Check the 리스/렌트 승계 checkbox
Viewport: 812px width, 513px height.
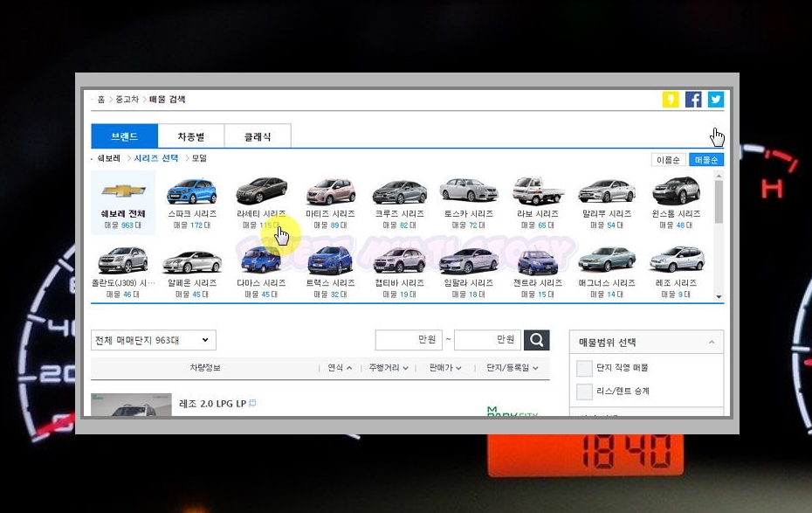(584, 392)
